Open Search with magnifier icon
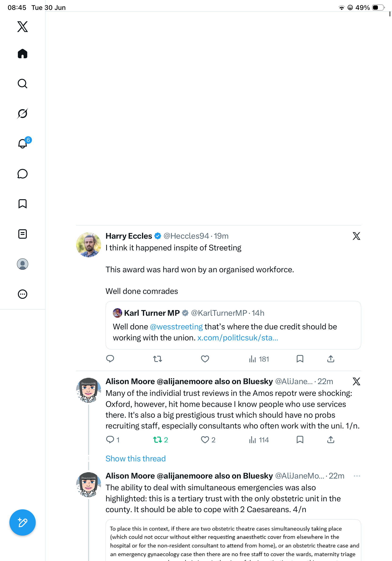The image size is (392, 561). click(x=23, y=84)
